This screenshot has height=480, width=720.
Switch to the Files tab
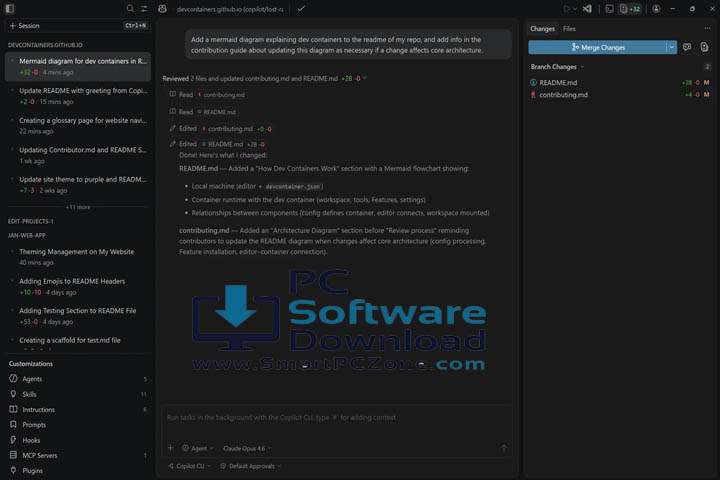click(x=569, y=28)
